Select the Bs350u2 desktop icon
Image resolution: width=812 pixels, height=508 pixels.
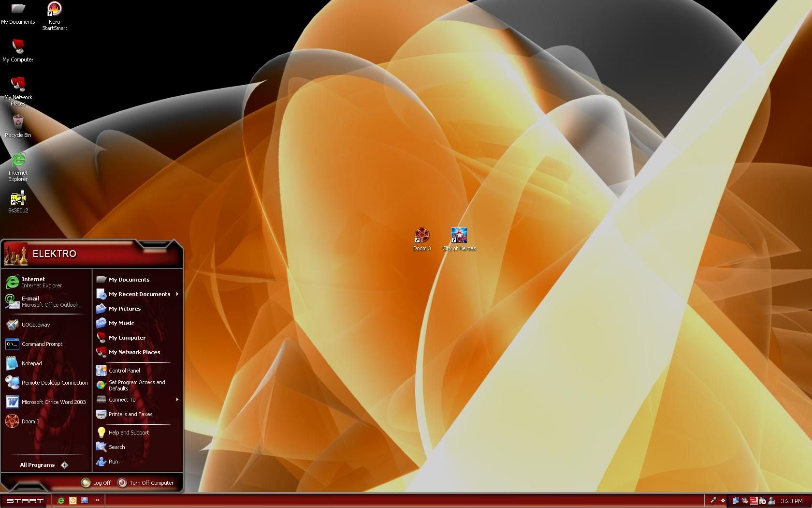(18, 202)
